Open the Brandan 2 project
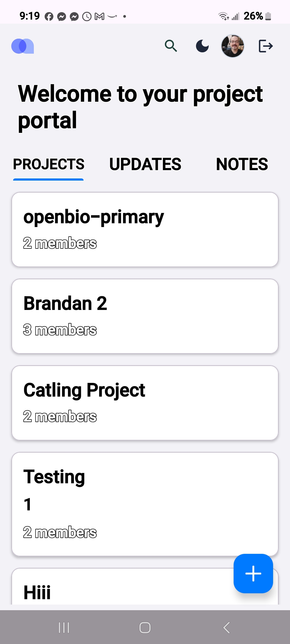The height and width of the screenshot is (644, 290). click(145, 316)
